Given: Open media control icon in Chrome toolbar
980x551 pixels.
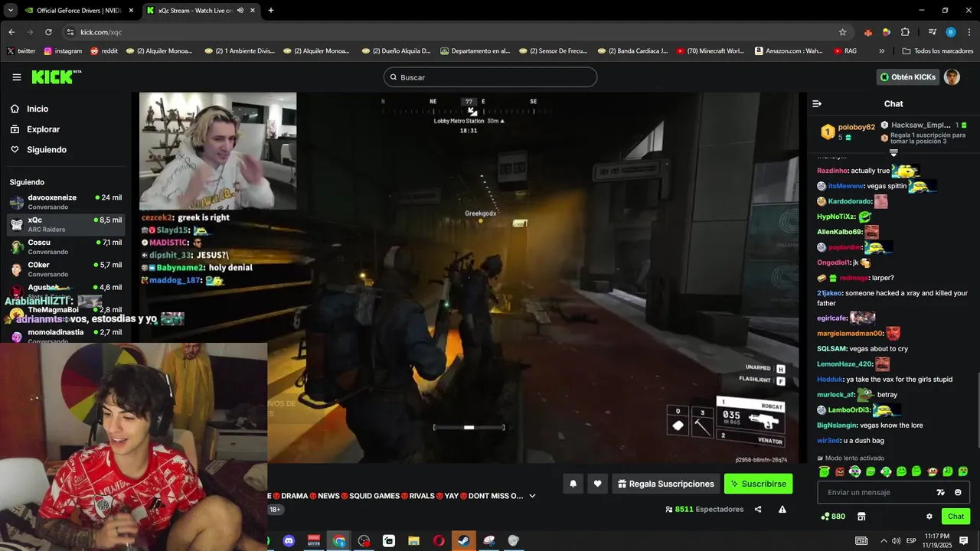Looking at the screenshot, I should coord(933,32).
